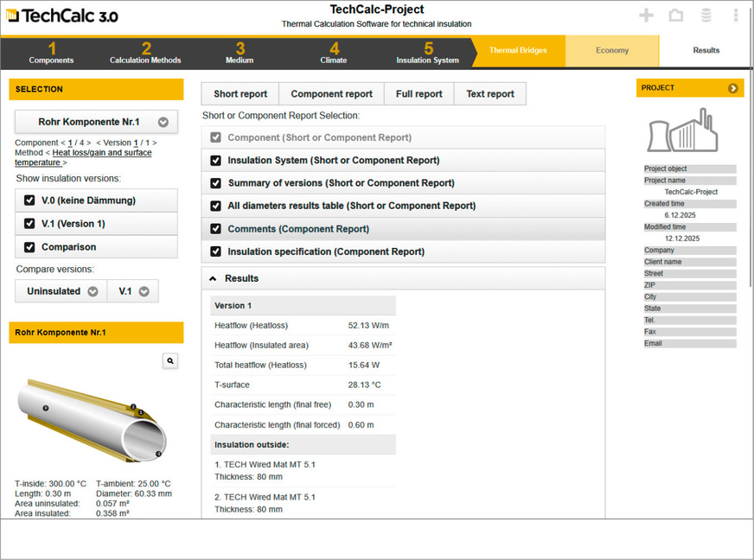The height and width of the screenshot is (560, 754).
Task: Generate the Component report
Action: click(331, 93)
